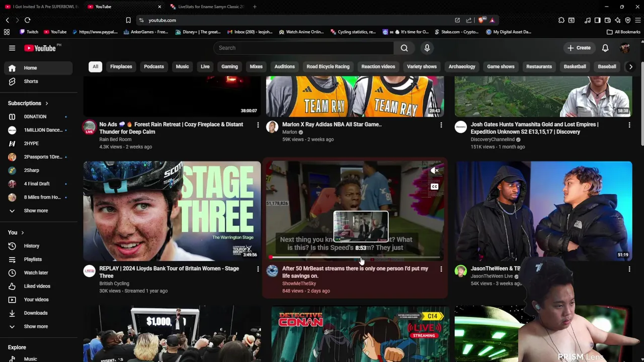The height and width of the screenshot is (362, 644).
Task: Expand the You section header
Action: tap(16, 233)
